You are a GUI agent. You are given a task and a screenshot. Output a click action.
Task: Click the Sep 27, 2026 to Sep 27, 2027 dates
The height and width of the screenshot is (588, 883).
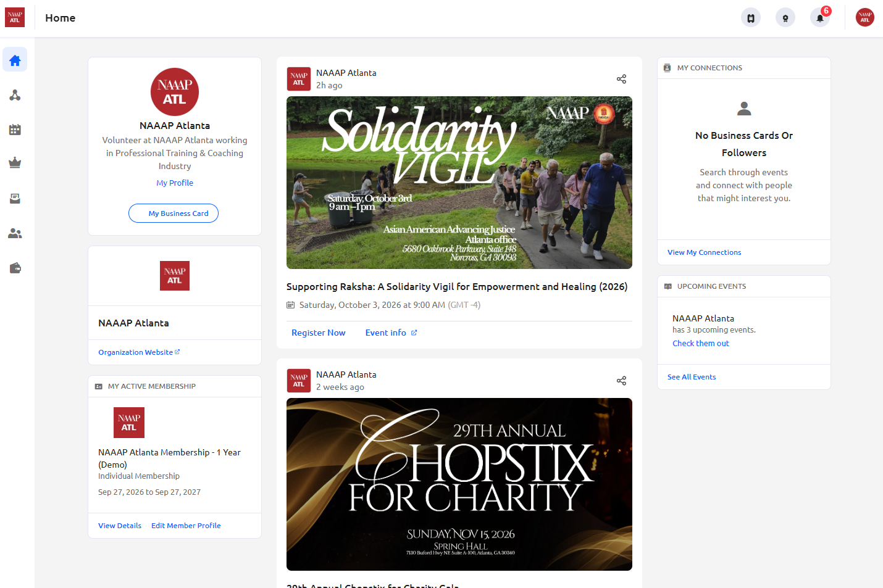point(149,492)
